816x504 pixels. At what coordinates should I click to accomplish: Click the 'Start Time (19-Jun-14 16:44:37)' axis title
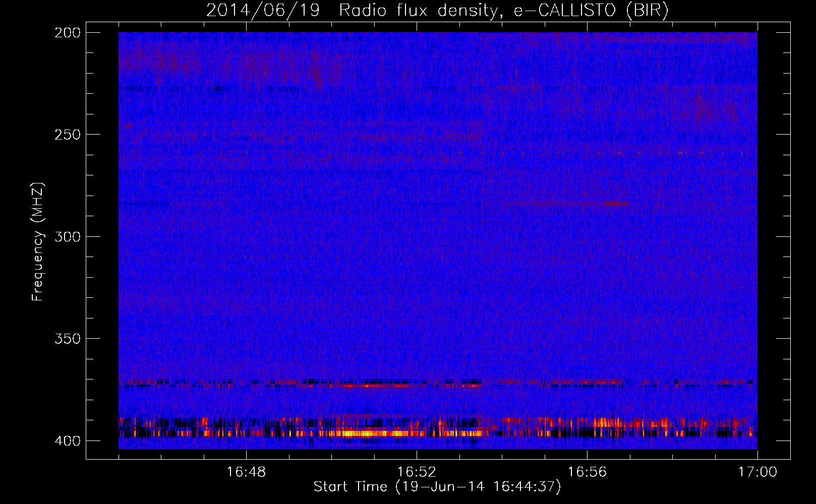tap(437, 487)
